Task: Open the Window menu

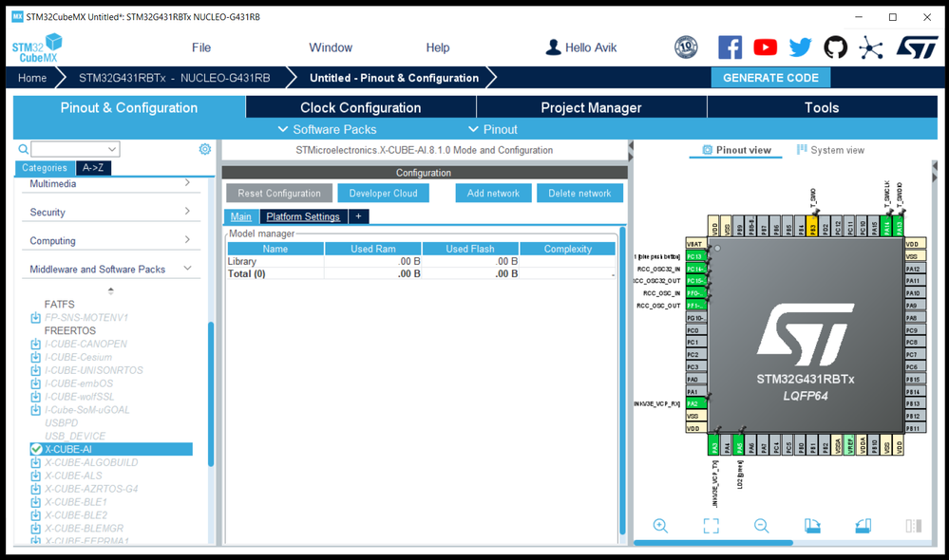Action: 331,47
